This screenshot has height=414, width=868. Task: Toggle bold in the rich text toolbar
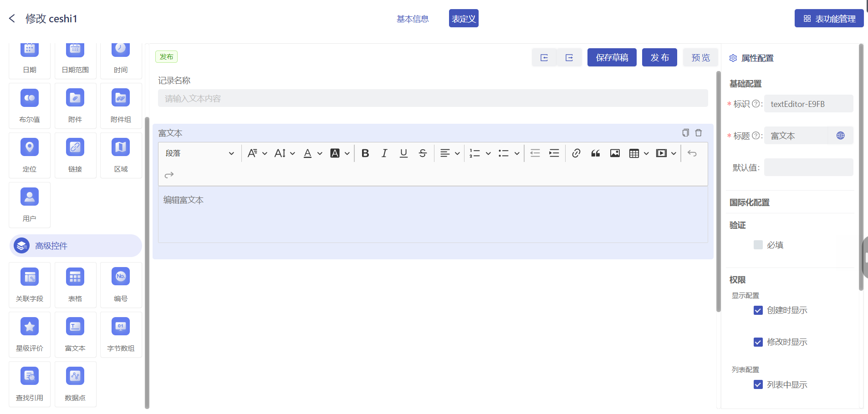pos(365,153)
